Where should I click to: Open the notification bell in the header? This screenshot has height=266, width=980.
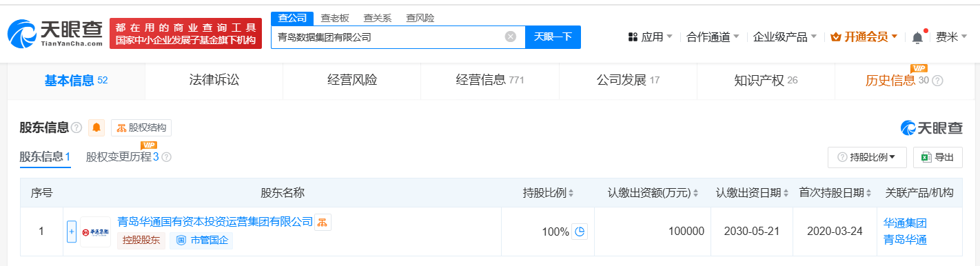[917, 37]
